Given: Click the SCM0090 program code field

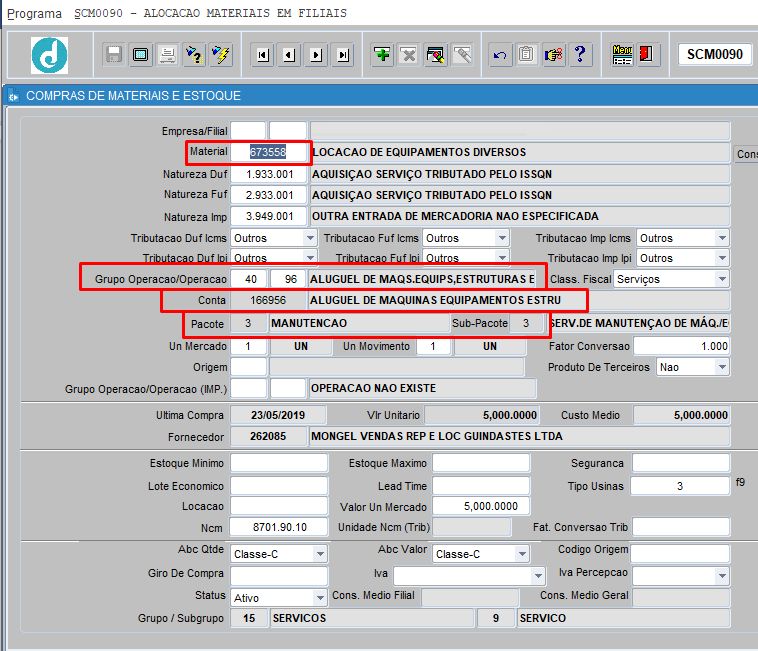Looking at the screenshot, I should [714, 54].
